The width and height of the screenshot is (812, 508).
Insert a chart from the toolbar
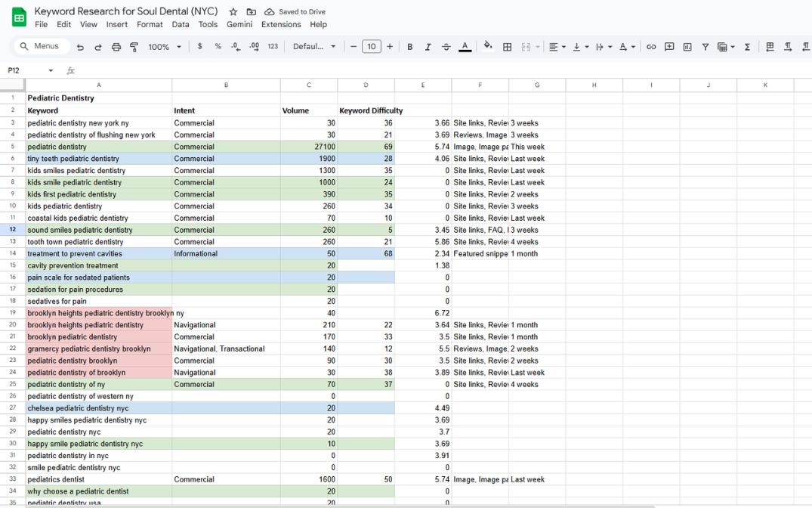687,47
